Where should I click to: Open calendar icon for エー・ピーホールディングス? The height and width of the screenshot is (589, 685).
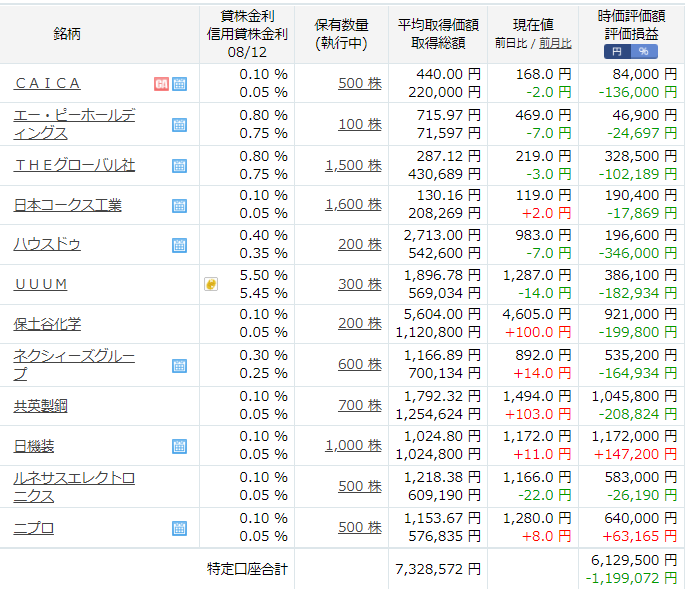[x=179, y=125]
